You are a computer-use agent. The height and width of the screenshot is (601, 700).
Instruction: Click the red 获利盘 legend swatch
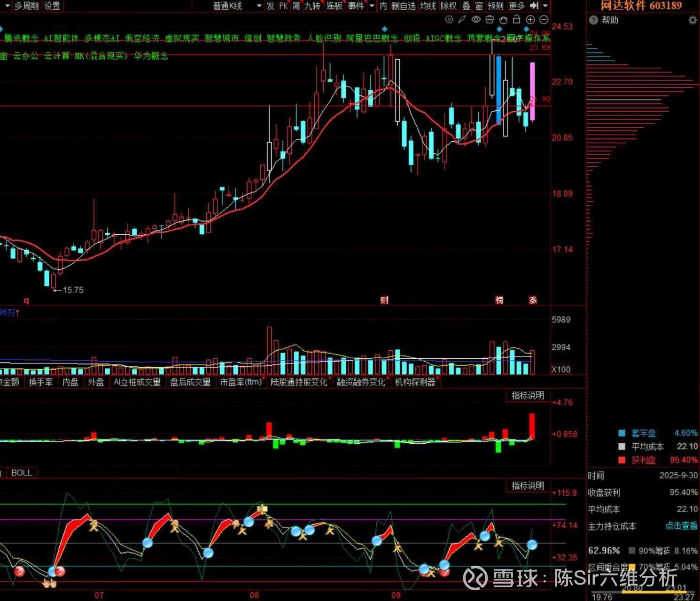[x=622, y=460]
